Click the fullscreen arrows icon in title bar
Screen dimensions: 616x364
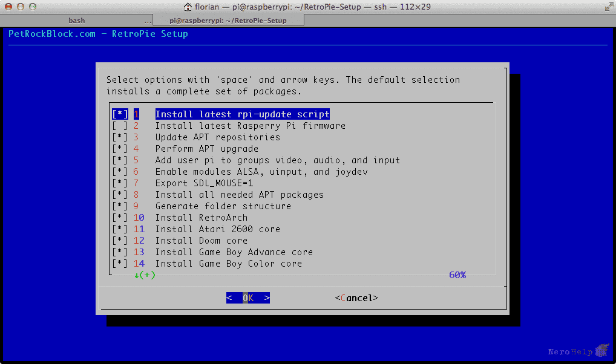pyautogui.click(x=609, y=7)
